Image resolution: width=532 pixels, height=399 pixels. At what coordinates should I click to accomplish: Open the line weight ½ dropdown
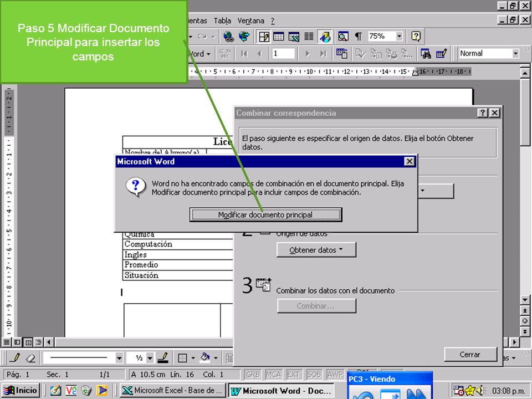click(x=150, y=357)
